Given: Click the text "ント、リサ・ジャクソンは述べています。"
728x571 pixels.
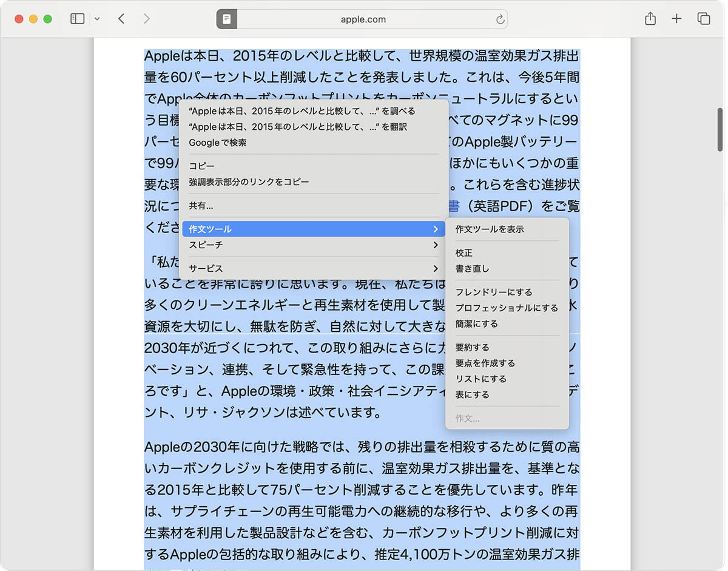Looking at the screenshot, I should point(263,413).
